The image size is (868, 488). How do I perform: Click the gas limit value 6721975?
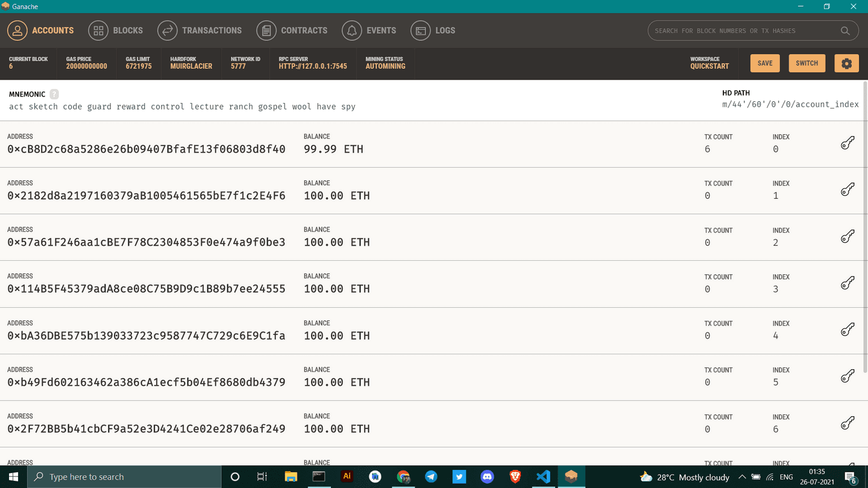[139, 66]
